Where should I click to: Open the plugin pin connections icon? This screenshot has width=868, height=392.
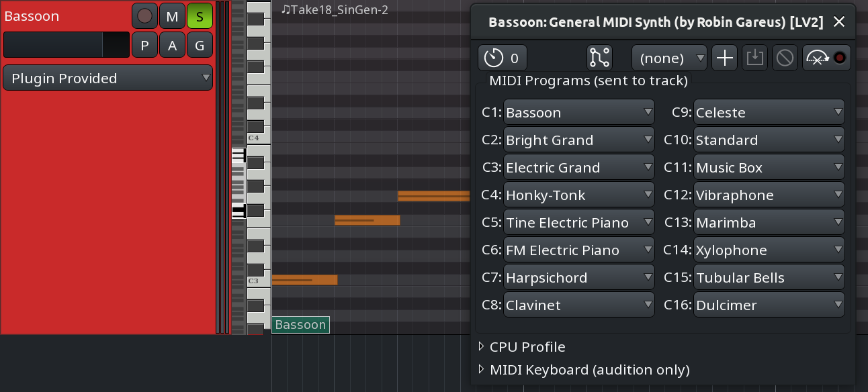coord(599,58)
